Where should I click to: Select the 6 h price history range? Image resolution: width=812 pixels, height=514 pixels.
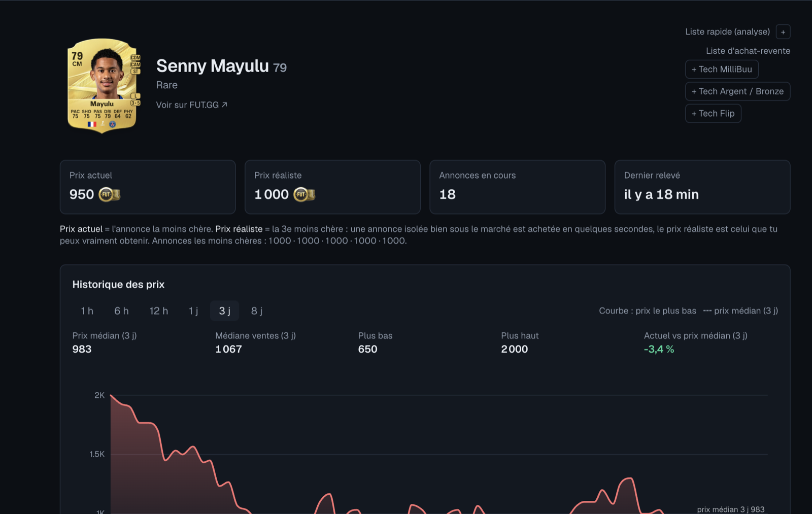[121, 311]
